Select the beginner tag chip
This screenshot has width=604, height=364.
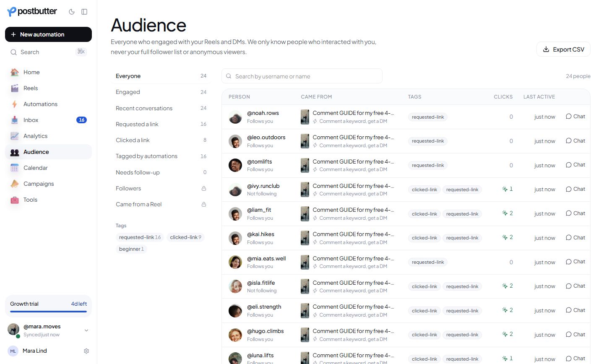pyautogui.click(x=131, y=249)
